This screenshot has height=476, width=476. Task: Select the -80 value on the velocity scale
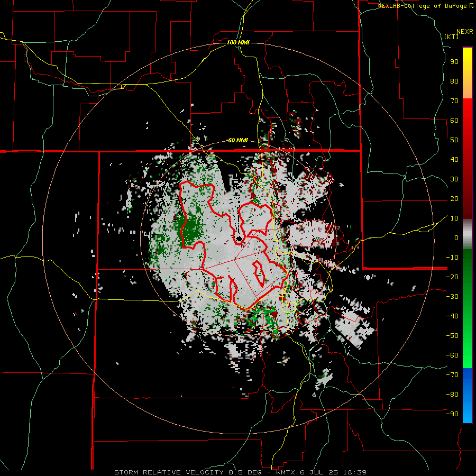[452, 395]
